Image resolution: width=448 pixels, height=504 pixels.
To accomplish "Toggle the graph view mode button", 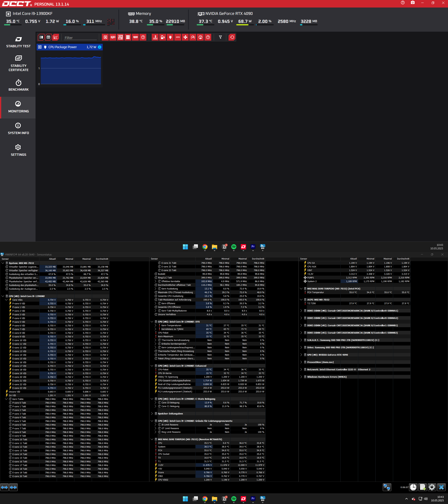I will (x=56, y=37).
